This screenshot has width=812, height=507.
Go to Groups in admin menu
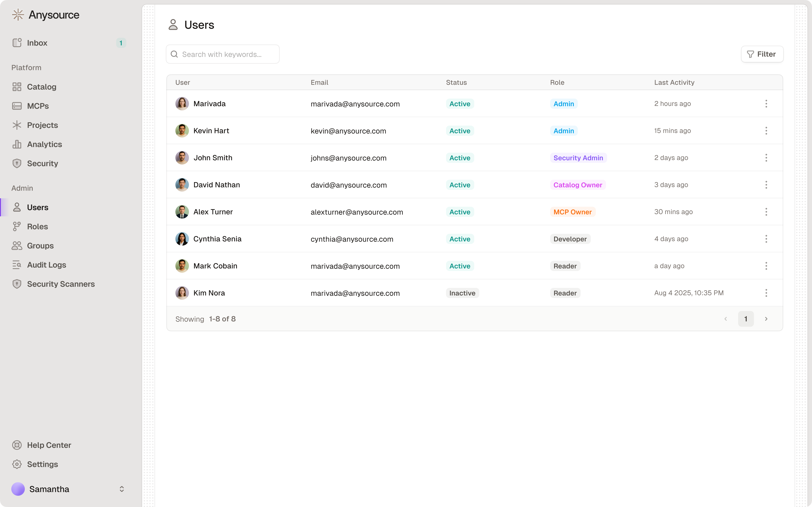(x=40, y=246)
